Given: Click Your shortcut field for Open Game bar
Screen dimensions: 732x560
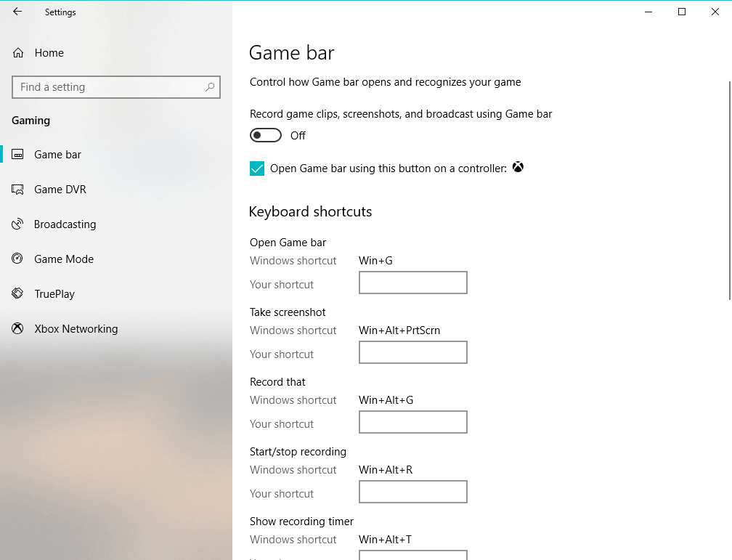Looking at the screenshot, I should coord(412,283).
